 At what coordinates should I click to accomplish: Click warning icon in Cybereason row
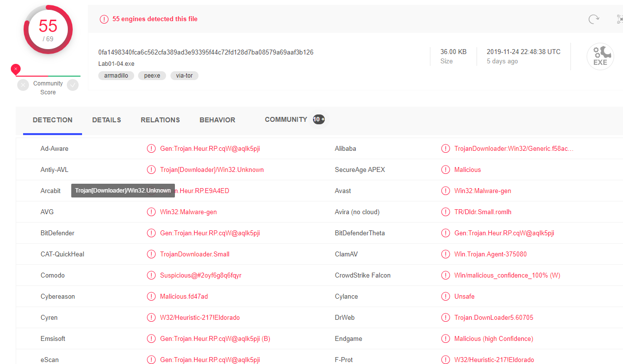[x=151, y=296]
